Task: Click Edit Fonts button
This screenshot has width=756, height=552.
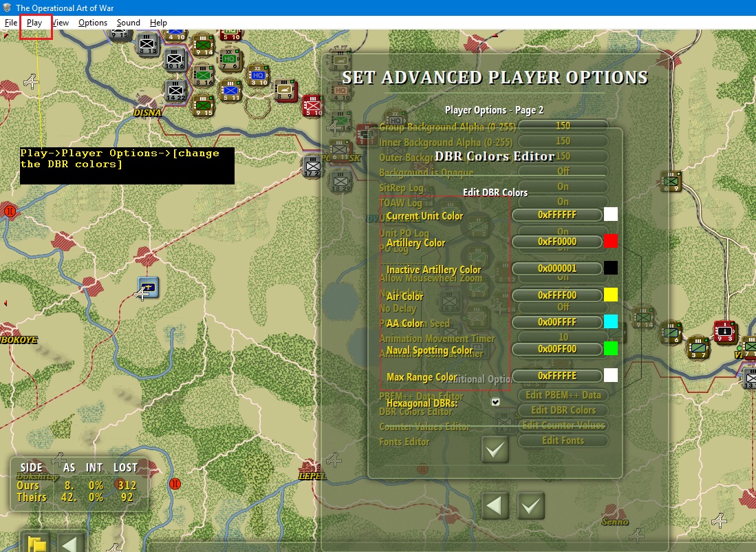Action: point(563,440)
